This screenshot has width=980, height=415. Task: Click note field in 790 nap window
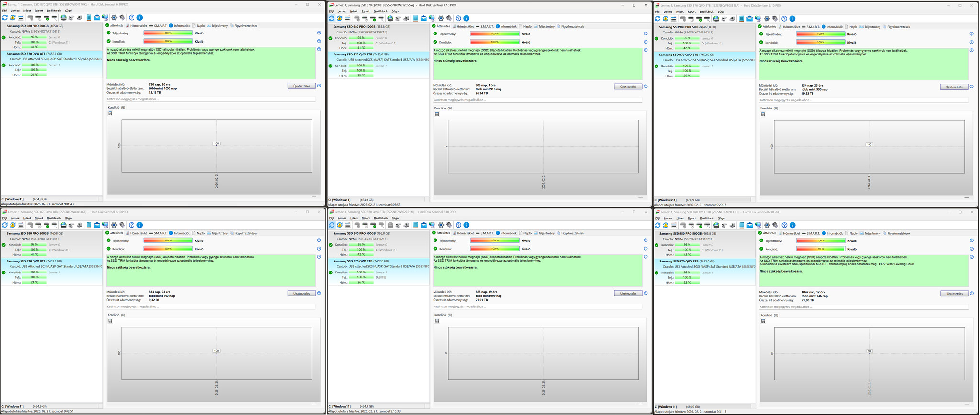pos(211,99)
